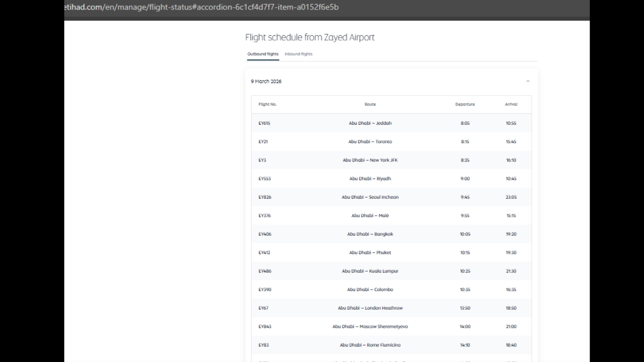Select the Outbound flights tab
This screenshot has height=362, width=644.
(263, 54)
